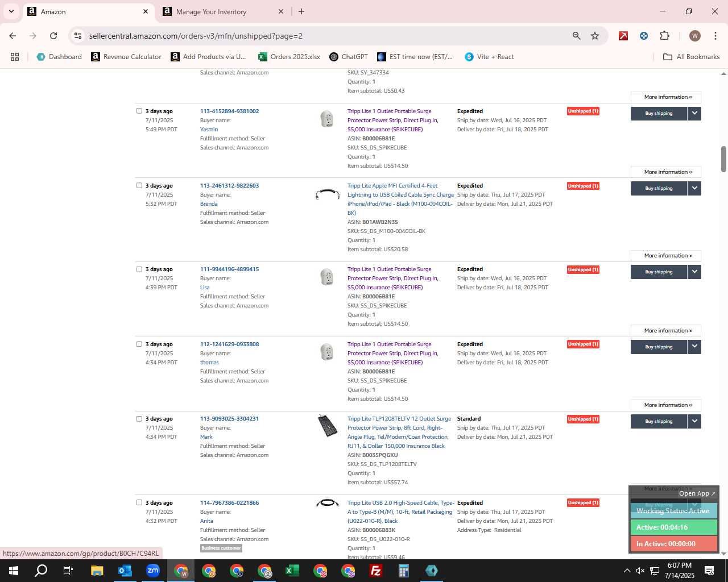The width and height of the screenshot is (728, 582).
Task: Open order link 113-2461312-9822603
Action: (229, 186)
